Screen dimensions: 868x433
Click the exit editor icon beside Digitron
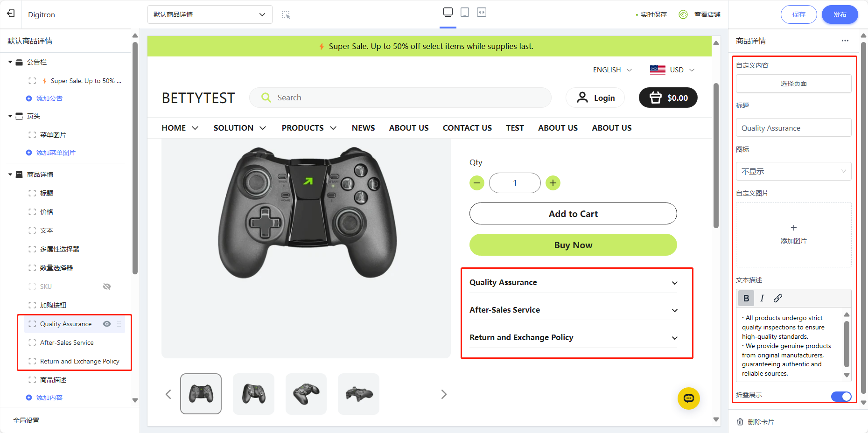tap(11, 14)
